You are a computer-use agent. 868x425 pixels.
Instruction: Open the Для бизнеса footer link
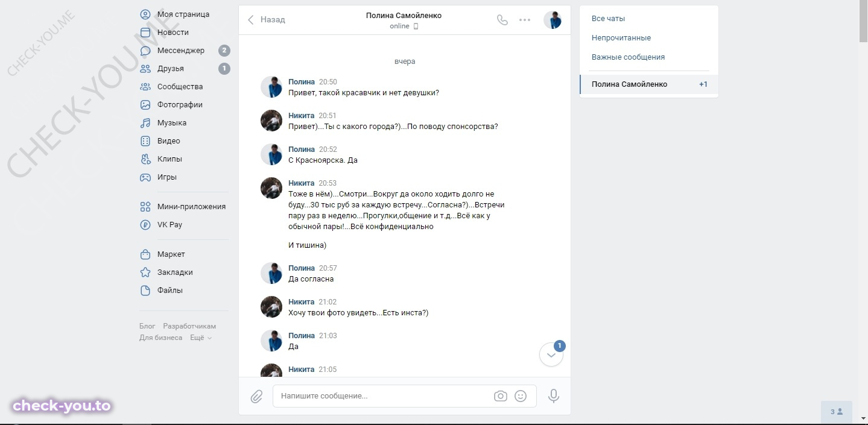[x=160, y=338]
